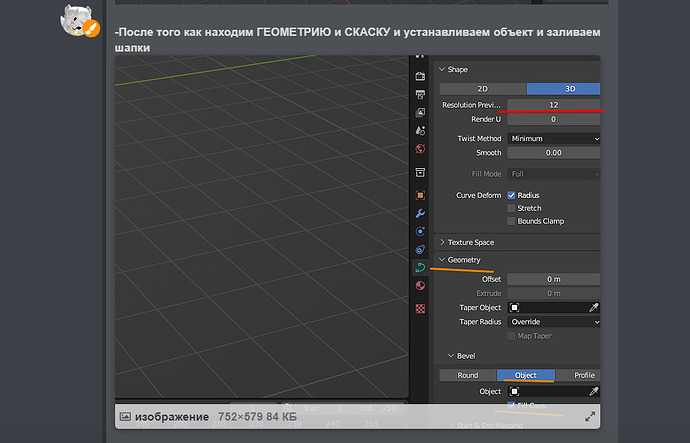Select the Profile bevel mode

click(x=584, y=375)
